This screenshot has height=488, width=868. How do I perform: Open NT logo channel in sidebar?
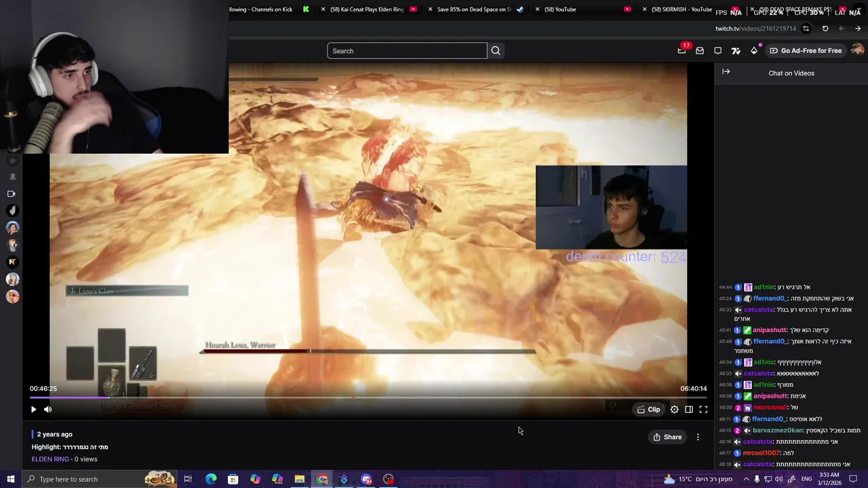point(12,262)
